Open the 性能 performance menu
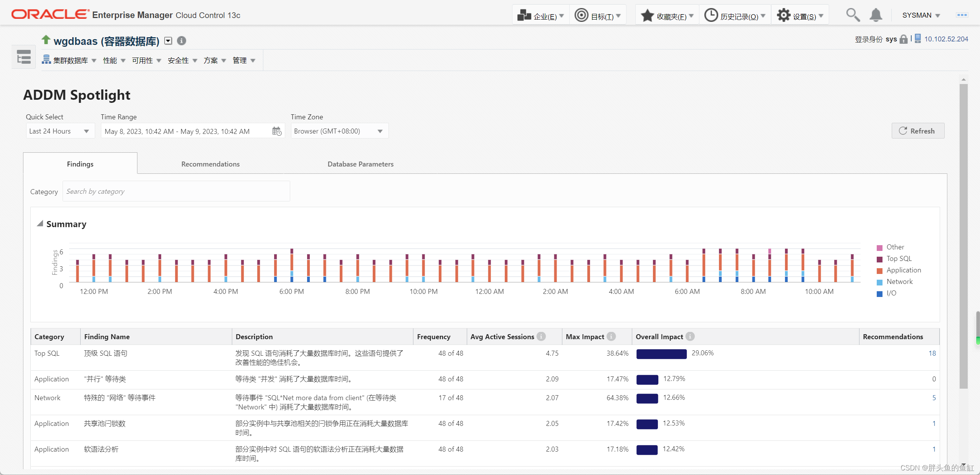 click(x=114, y=60)
